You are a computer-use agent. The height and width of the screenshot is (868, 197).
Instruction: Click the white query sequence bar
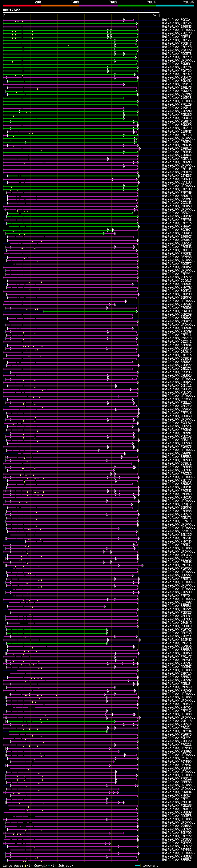click(x=81, y=13)
